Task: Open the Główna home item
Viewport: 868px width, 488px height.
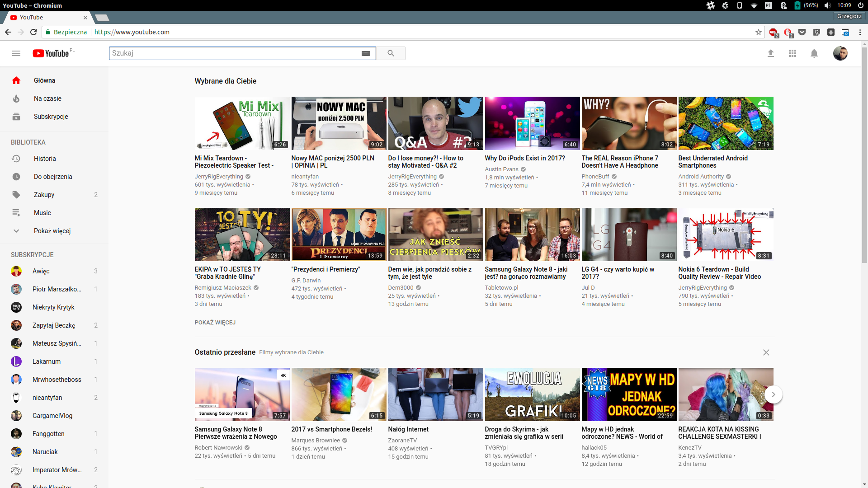Action: [54, 80]
